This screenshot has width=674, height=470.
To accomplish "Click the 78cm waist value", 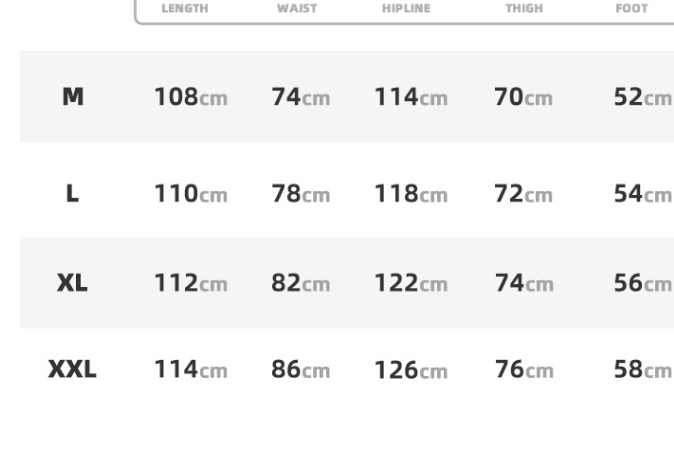I will [300, 194].
